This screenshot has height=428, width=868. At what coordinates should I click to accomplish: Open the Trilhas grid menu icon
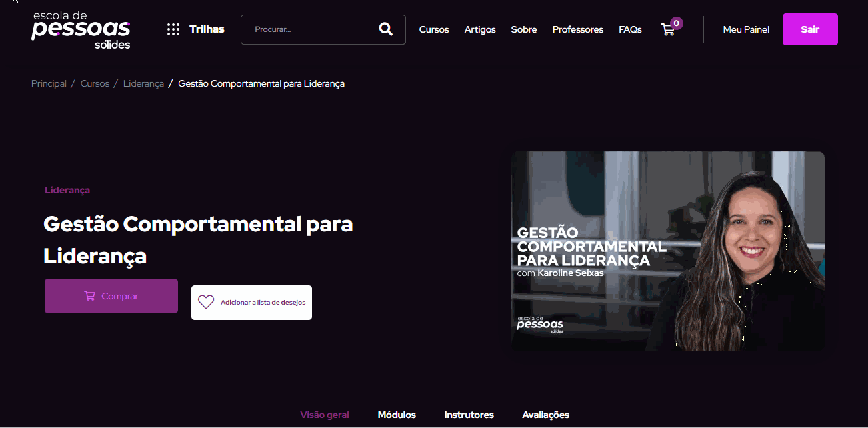[173, 29]
